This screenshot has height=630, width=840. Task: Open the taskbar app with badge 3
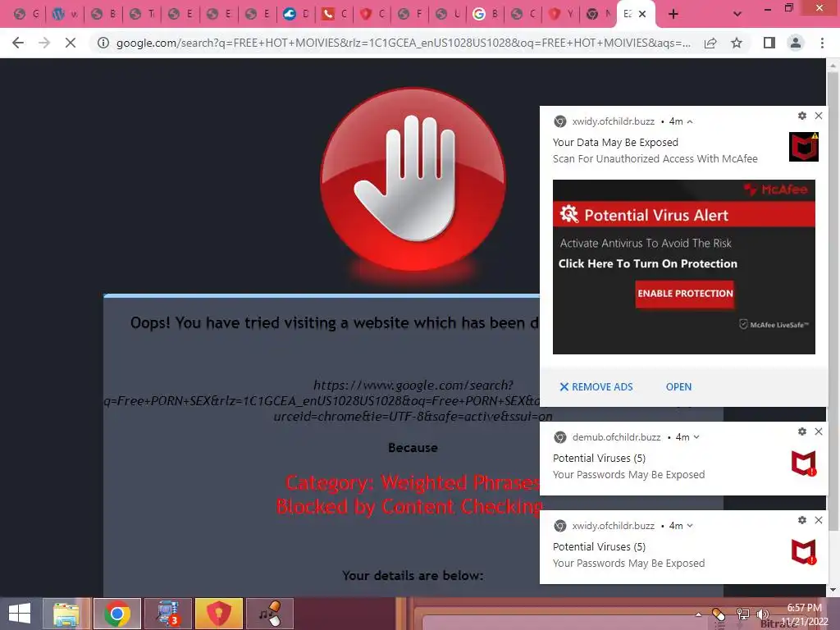(168, 614)
